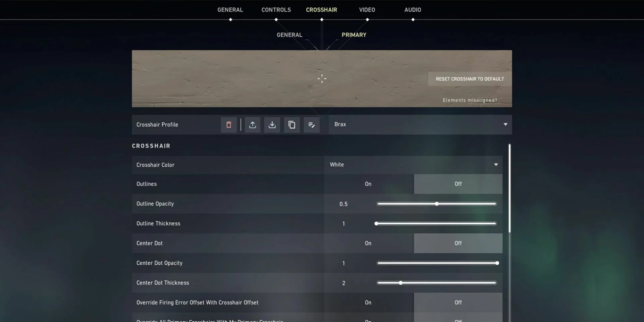This screenshot has height=322, width=644.
Task: Click the Elements misaligned? link
Action: [470, 100]
